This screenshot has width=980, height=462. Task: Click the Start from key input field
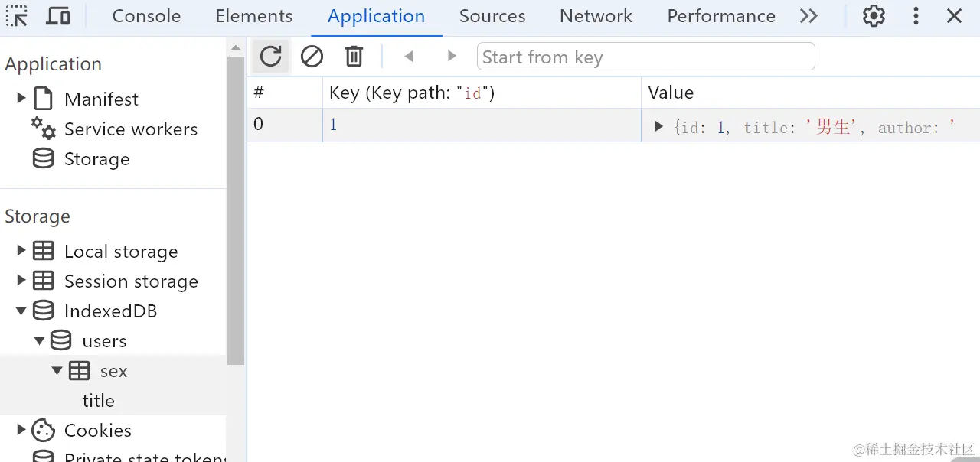pos(645,57)
